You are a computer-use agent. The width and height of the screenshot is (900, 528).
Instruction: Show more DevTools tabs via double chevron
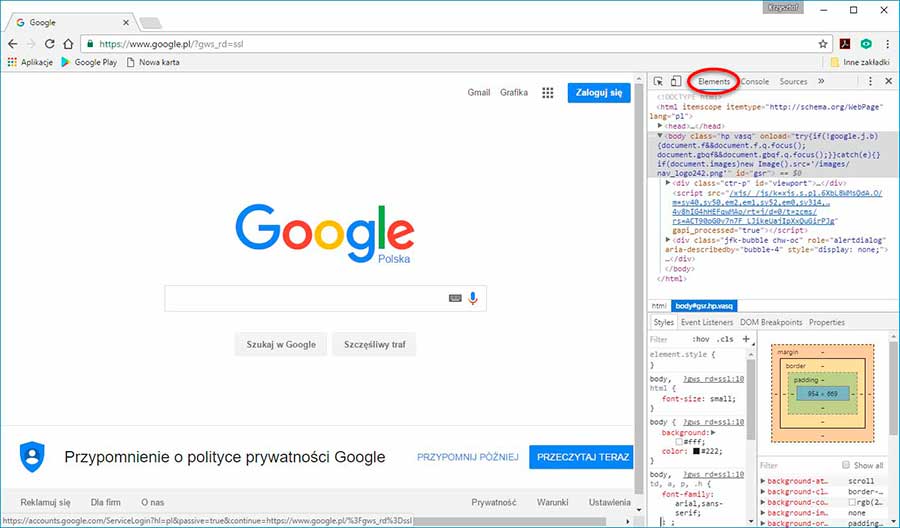[x=821, y=81]
